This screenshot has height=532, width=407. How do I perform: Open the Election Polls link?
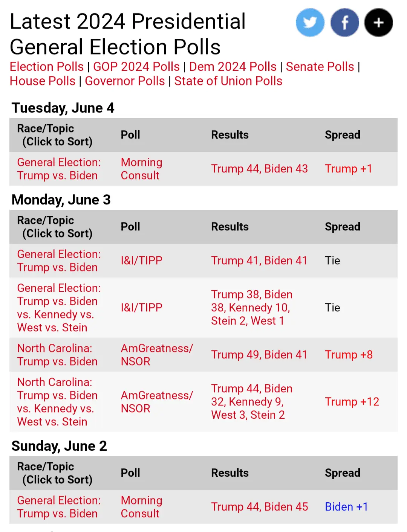47,67
